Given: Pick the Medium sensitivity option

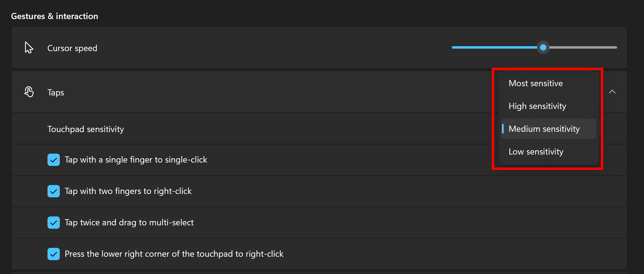Looking at the screenshot, I should point(544,129).
